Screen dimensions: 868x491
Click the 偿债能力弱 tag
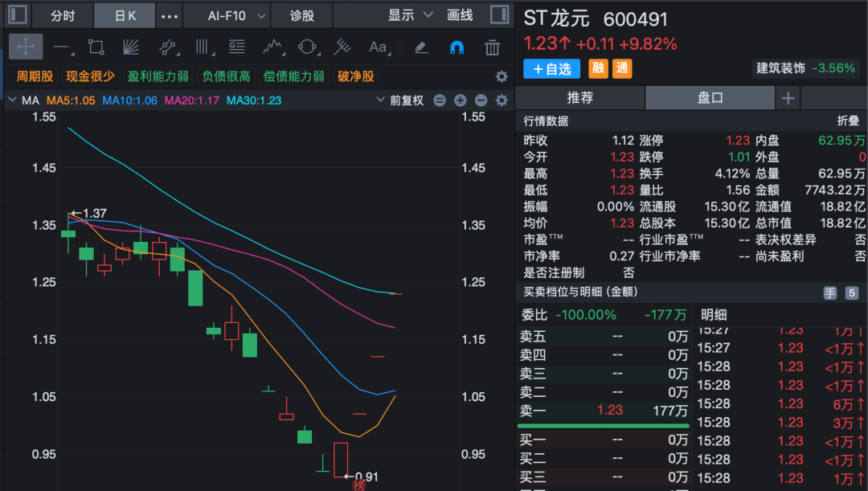pos(293,76)
